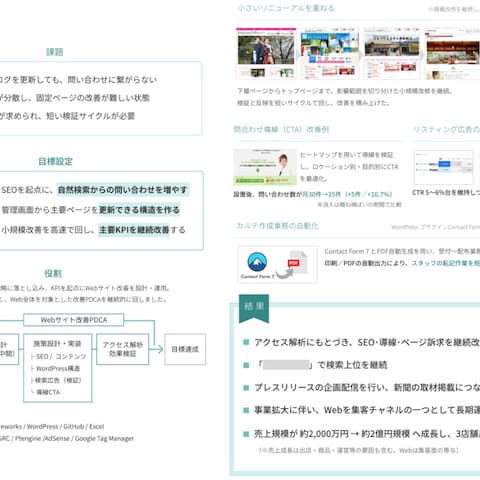
Task: Click the issue line ending 問い合わせに繋がらない
Action: coord(78,80)
